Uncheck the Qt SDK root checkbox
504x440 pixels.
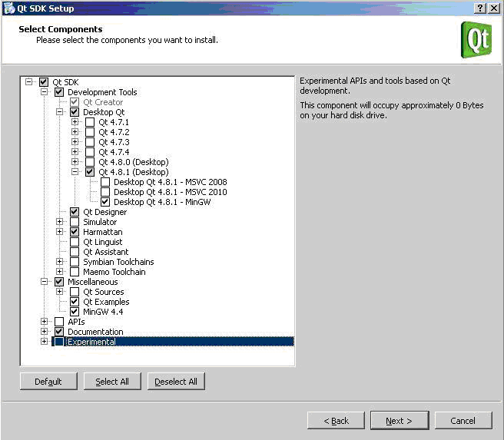[x=44, y=82]
